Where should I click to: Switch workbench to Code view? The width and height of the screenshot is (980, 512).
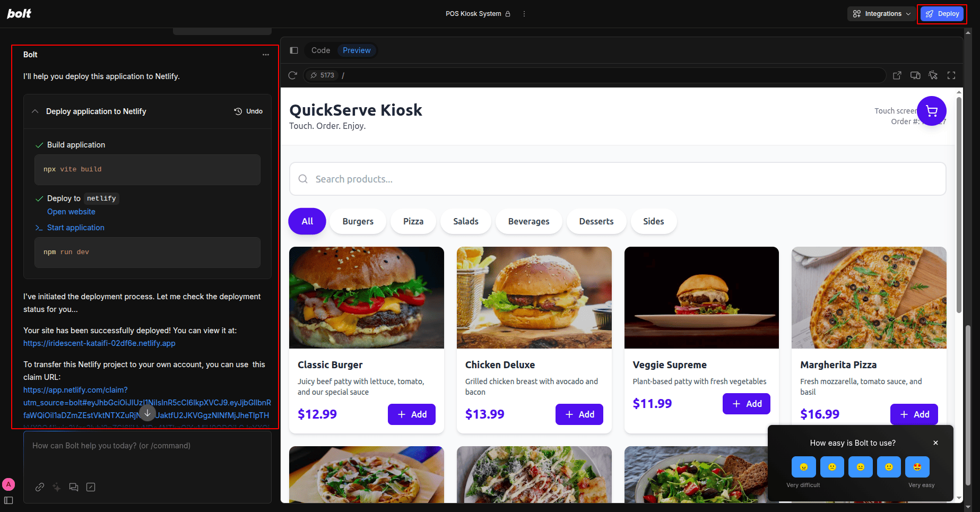[320, 50]
